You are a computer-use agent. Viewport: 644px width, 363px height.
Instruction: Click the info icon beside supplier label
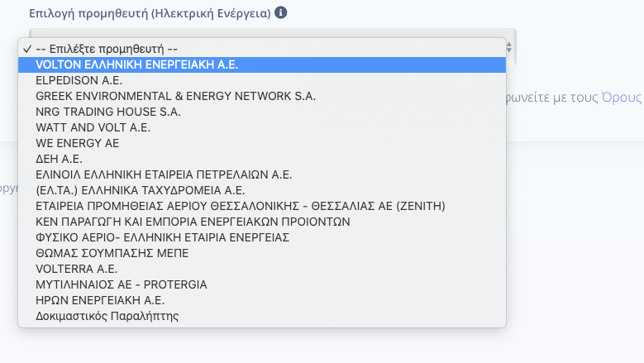[x=280, y=12]
